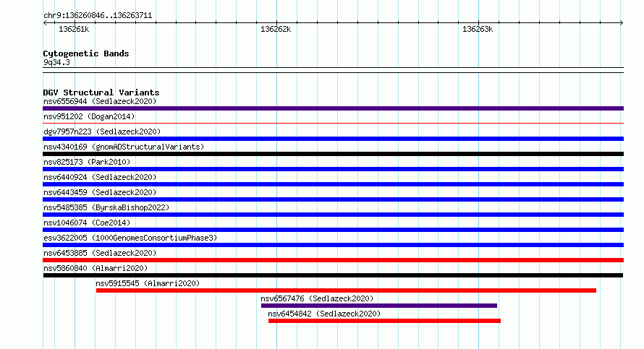Viewport: 644px width, 349px height.
Task: Open nsv6453885 (Sedlazeck2020) label
Action: pos(100,253)
